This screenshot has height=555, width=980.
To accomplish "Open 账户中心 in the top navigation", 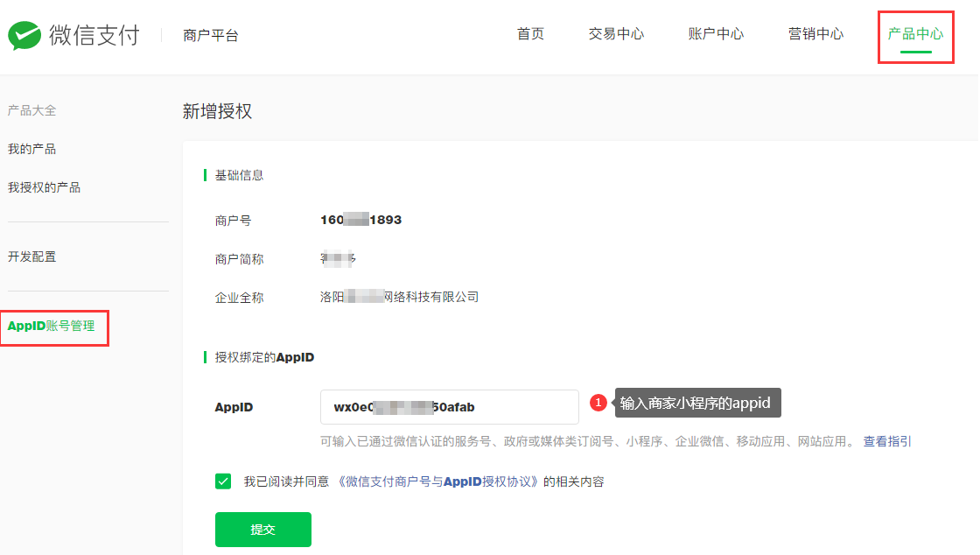I will (716, 34).
